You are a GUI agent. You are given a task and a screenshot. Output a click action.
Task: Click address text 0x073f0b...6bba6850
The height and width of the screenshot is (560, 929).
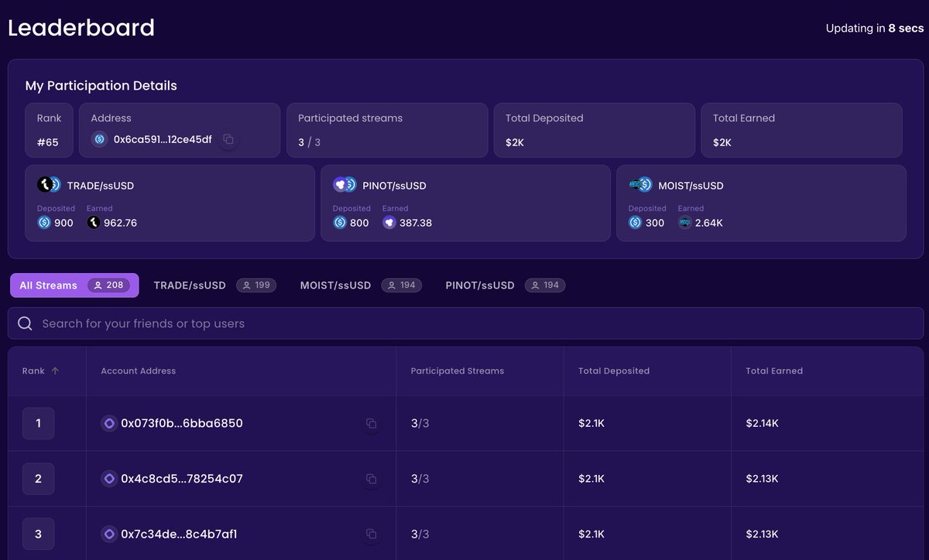[182, 424]
